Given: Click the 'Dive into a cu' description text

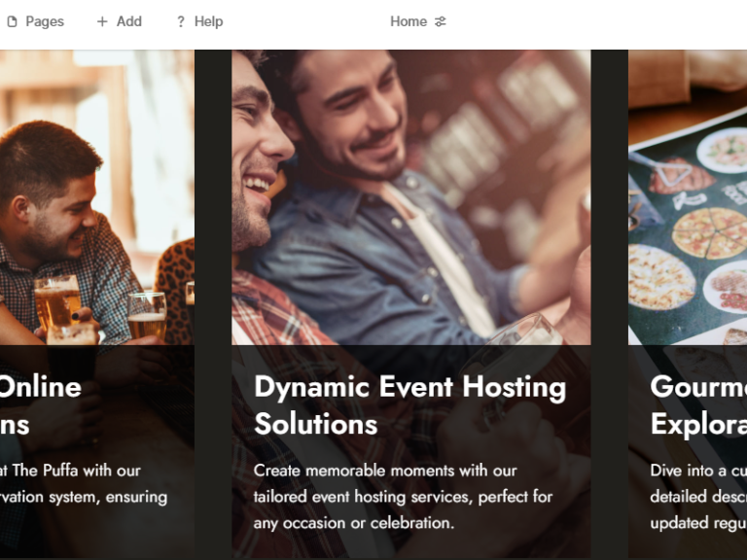Looking at the screenshot, I should (x=697, y=471).
